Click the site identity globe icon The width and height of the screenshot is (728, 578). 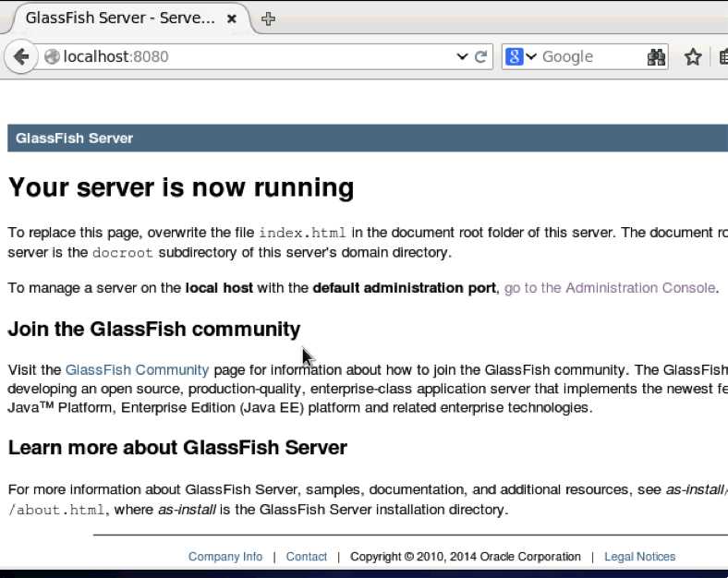coord(52,56)
